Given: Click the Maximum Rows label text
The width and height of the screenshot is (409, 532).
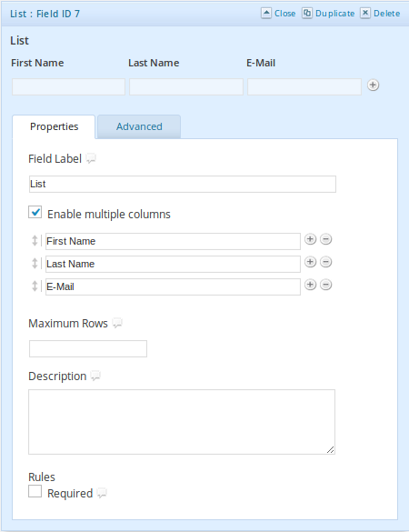Looking at the screenshot, I should pyautogui.click(x=68, y=324).
